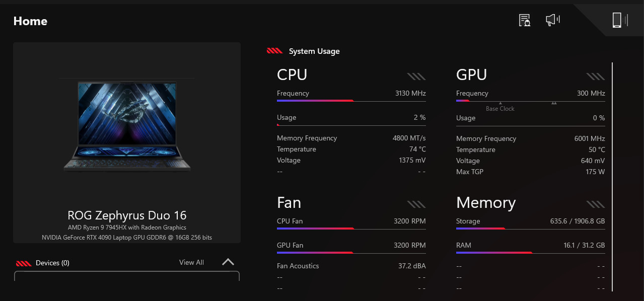Click the 37.2 dBA value

click(412, 266)
